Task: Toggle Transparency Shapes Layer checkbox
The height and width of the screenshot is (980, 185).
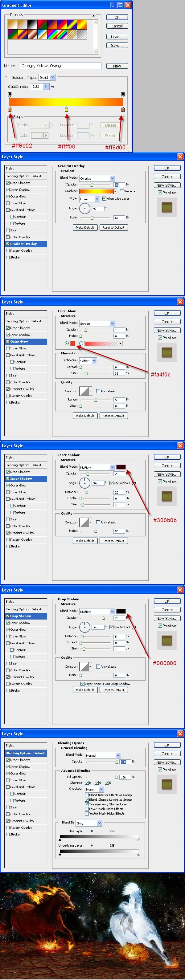Action: (x=87, y=804)
